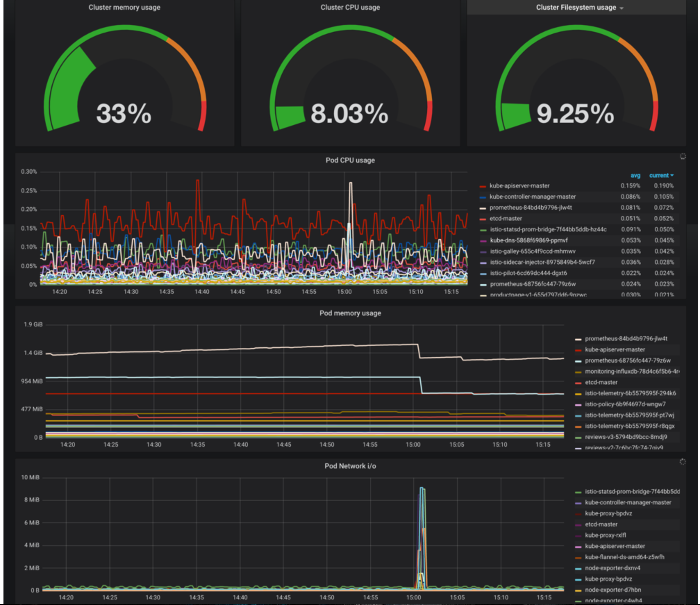Open color picker for istio-policy-6b9f4697d-wngw7 pink swatch
The image size is (700, 605).
coord(578,405)
